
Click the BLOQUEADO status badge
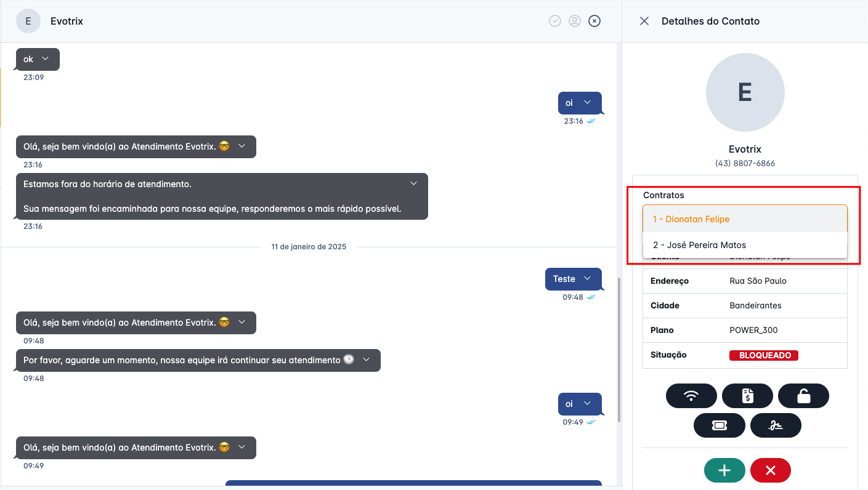click(x=764, y=355)
